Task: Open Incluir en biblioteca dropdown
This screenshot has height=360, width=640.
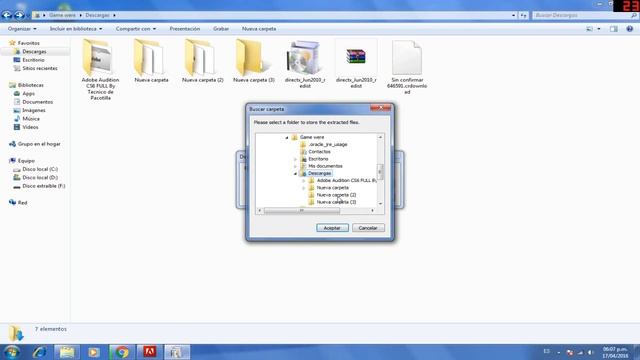Action: coord(76,29)
